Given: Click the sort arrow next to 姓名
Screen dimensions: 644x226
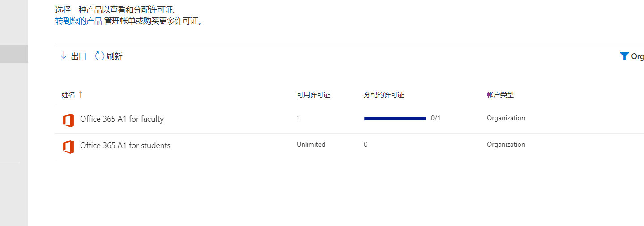Looking at the screenshot, I should [x=81, y=94].
